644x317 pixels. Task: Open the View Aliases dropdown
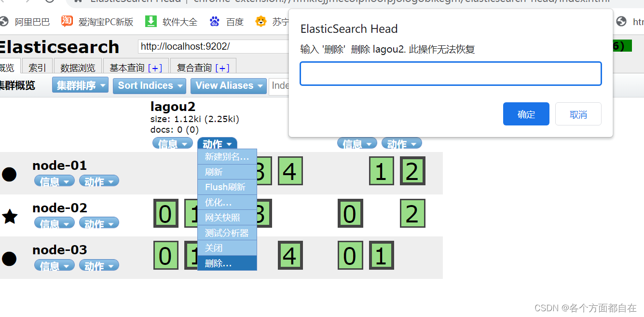[229, 85]
